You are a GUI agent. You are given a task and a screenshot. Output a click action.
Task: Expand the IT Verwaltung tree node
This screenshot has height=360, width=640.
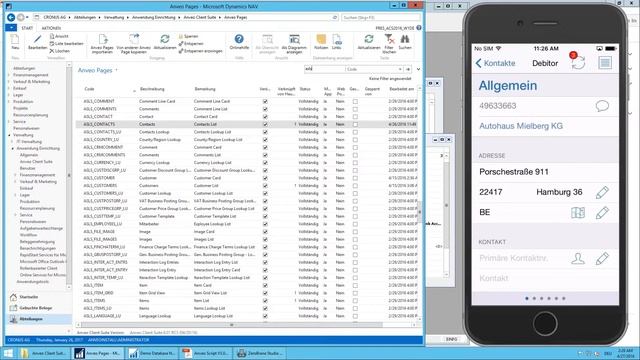click(13, 142)
